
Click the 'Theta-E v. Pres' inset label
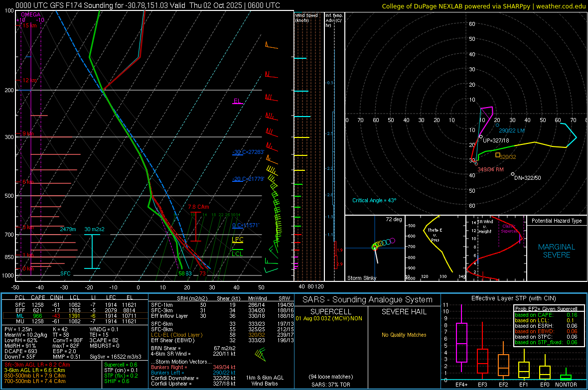click(x=435, y=235)
